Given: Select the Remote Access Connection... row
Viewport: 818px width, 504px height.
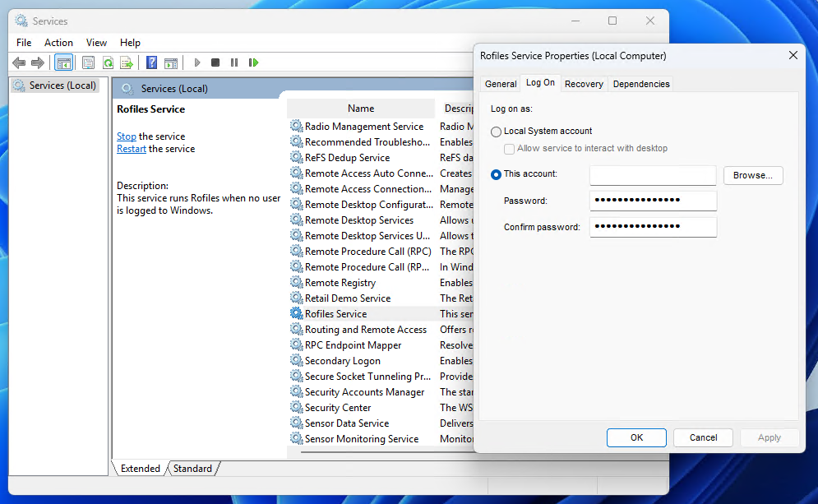Looking at the screenshot, I should click(381, 189).
